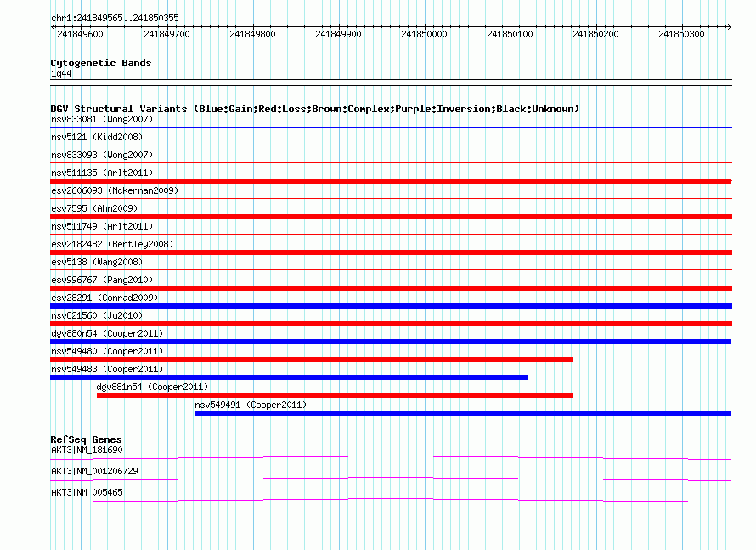Click the Cytogenetic Bands track heading

point(101,63)
